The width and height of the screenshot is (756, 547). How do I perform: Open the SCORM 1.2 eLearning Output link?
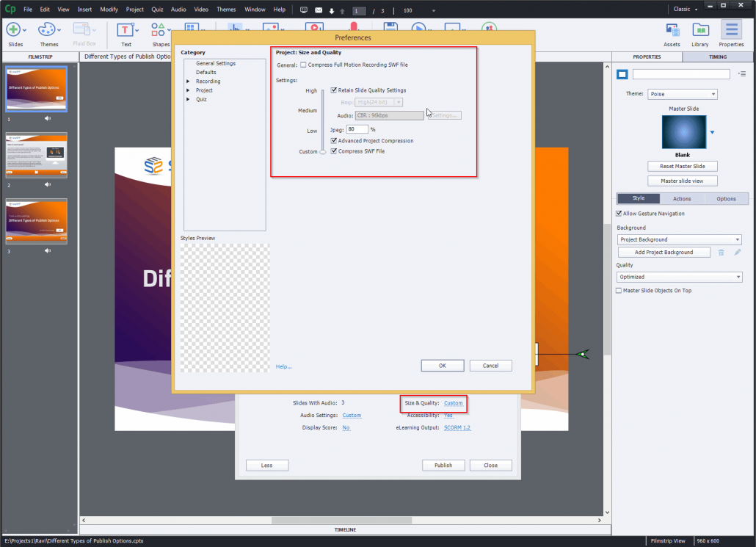click(x=457, y=427)
